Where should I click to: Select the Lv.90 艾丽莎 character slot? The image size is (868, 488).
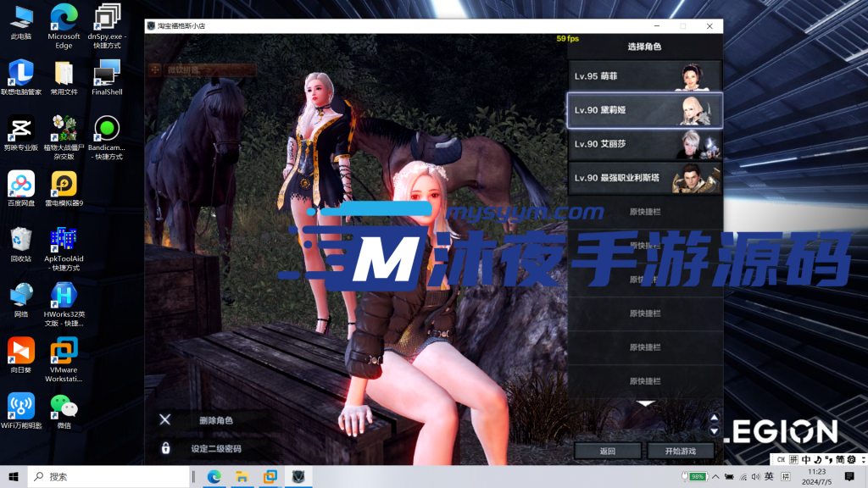click(644, 144)
